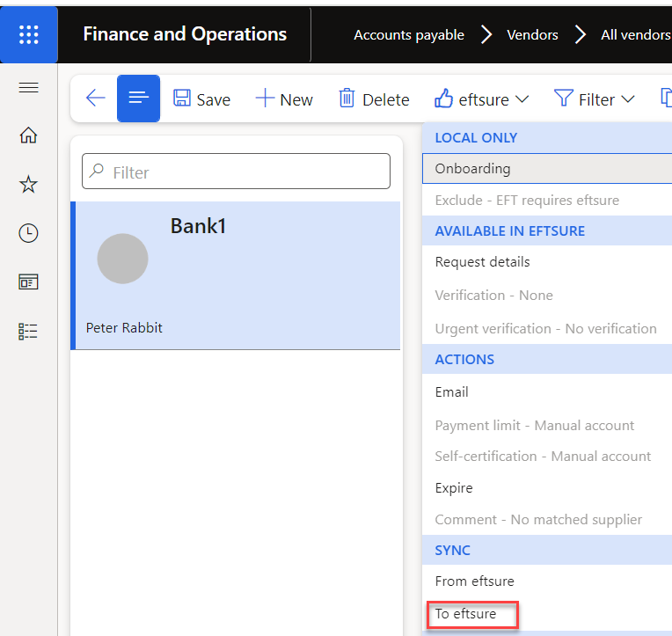The width and height of the screenshot is (672, 636).
Task: Select Urgent verification - No verification
Action: 547,329
